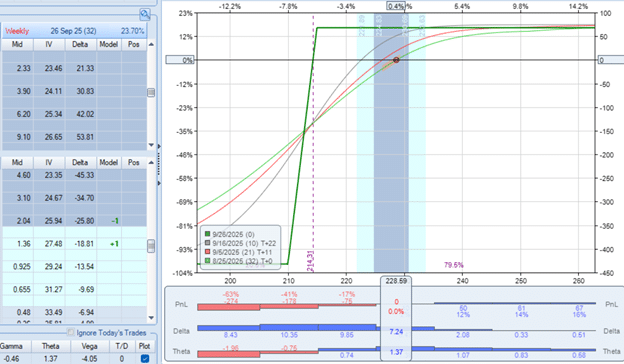Viewport: 624px width, 364px height.
Task: Toggle the Plot checkbox
Action: 145,358
